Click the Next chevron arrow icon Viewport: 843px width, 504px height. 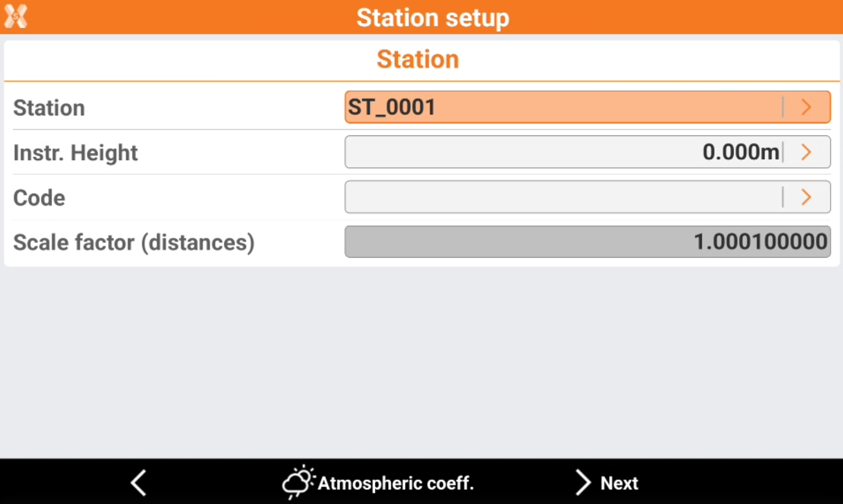(583, 483)
